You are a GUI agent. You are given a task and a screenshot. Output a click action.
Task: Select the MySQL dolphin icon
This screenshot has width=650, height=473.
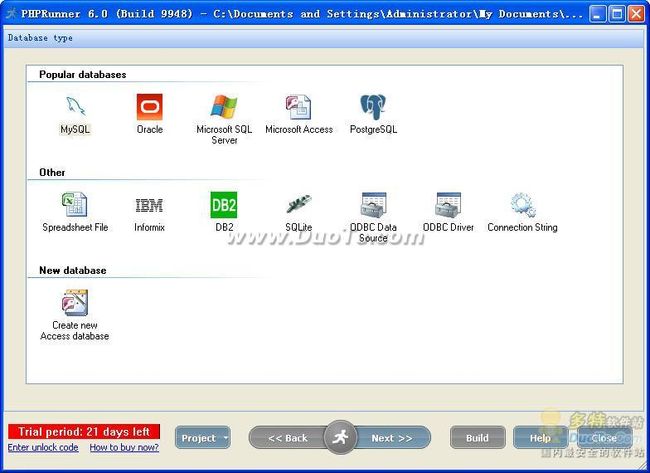75,107
